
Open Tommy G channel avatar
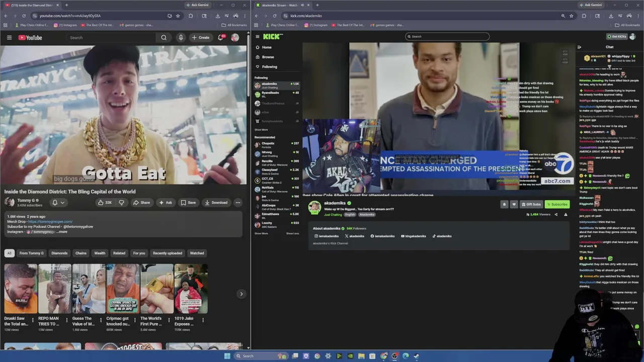point(9,202)
